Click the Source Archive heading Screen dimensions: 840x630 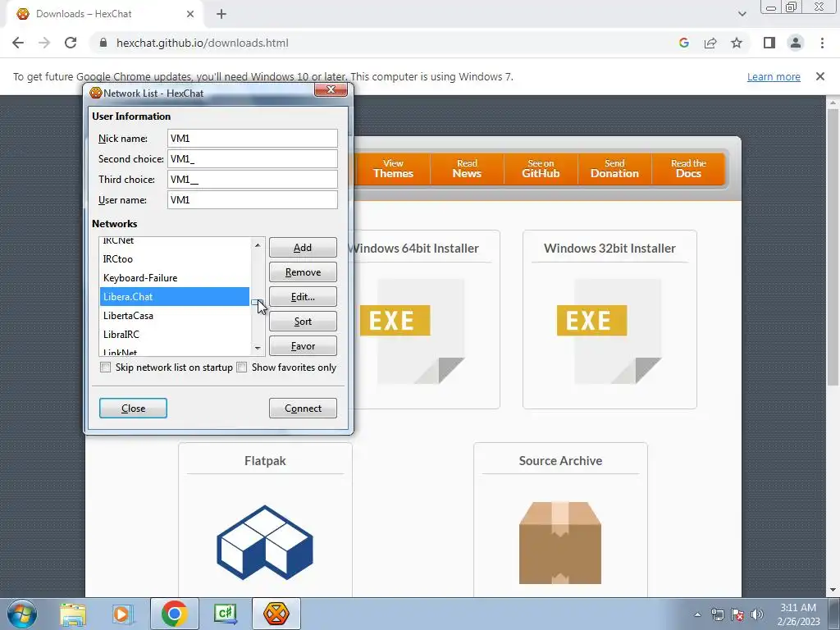[x=560, y=461]
